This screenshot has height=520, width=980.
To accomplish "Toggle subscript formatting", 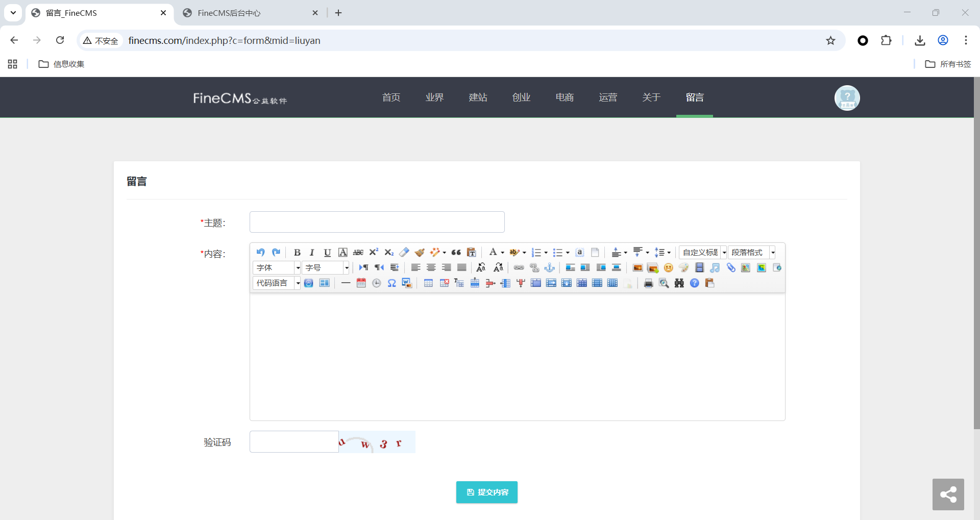I will pyautogui.click(x=389, y=252).
